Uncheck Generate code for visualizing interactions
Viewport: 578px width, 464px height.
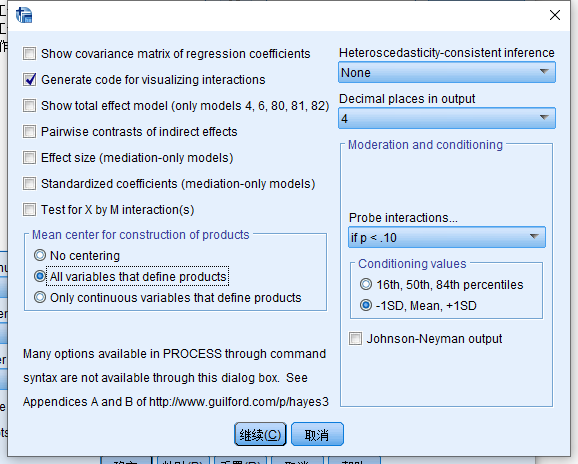coord(29,80)
